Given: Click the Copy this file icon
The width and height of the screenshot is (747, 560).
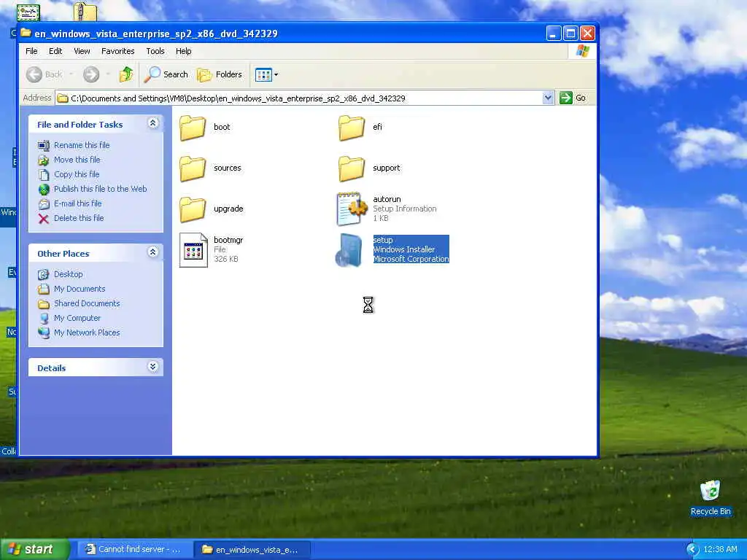Looking at the screenshot, I should [x=43, y=175].
